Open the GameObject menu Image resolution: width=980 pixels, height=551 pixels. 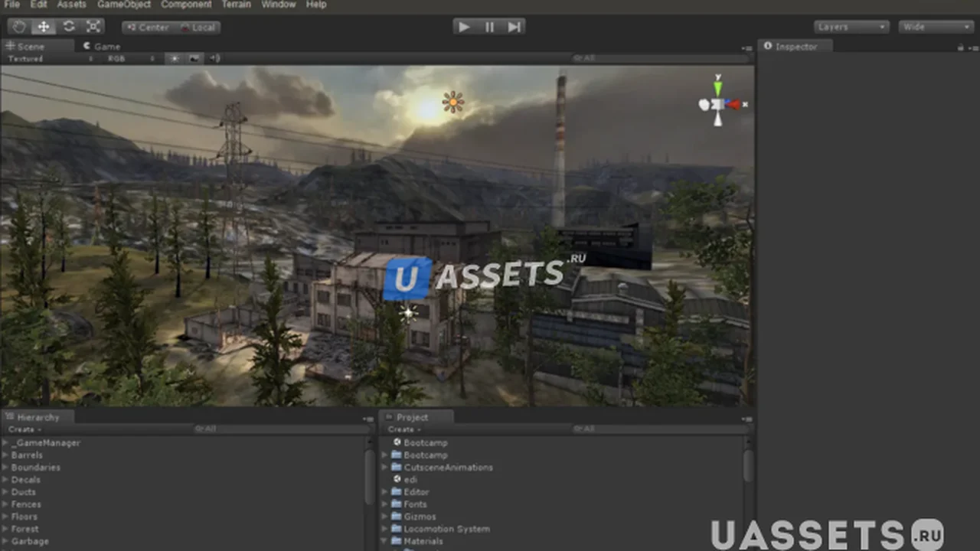(x=122, y=5)
